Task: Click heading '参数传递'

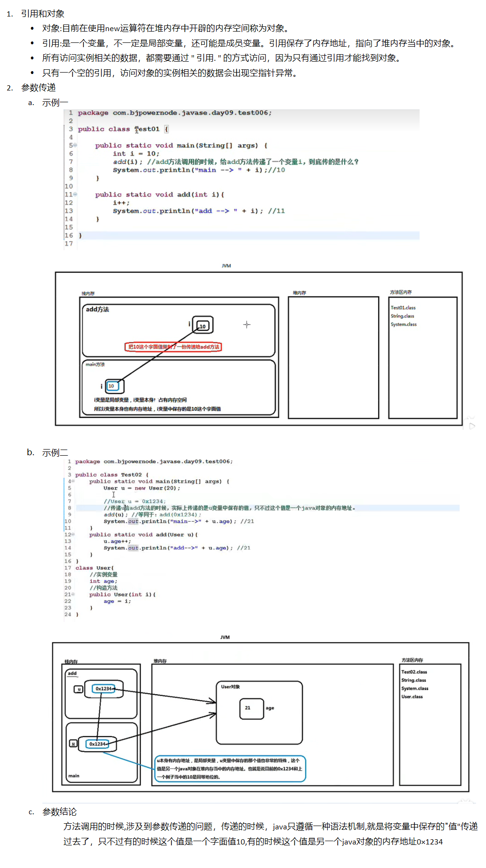Action: click(38, 88)
